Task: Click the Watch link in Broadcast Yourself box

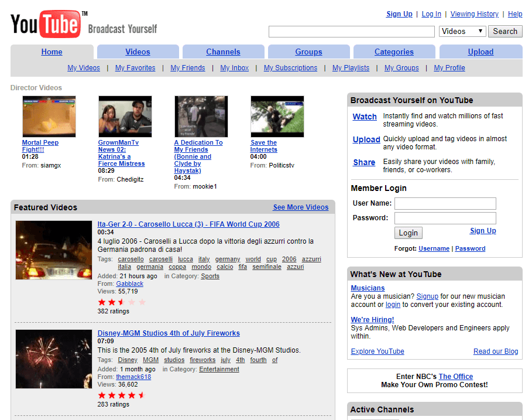Action: coord(365,117)
